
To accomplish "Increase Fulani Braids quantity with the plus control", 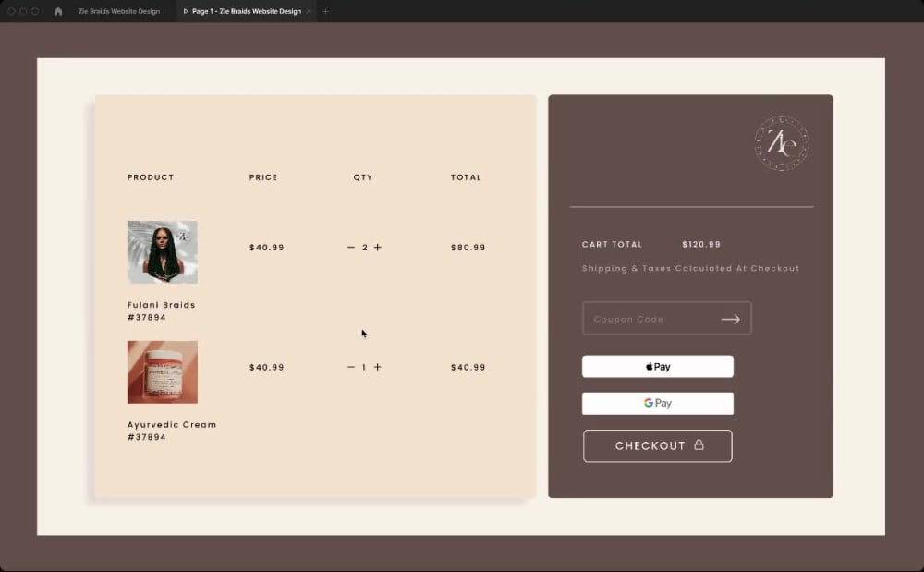I will tap(377, 247).
